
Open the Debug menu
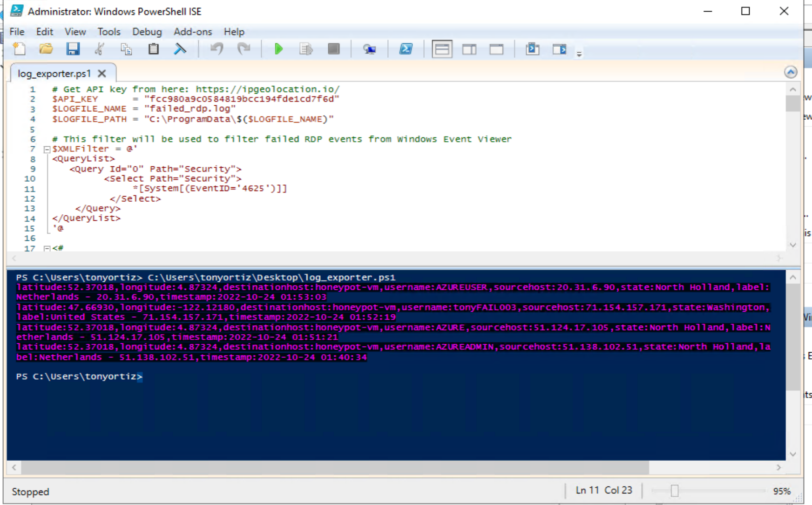click(x=147, y=32)
